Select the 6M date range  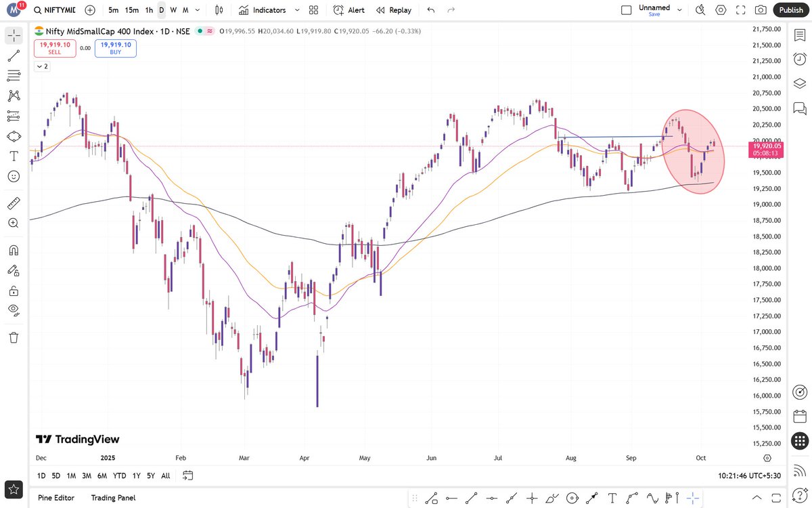(102, 476)
